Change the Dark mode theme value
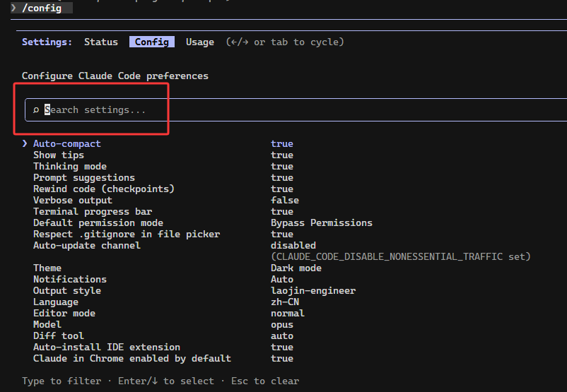 (296, 268)
